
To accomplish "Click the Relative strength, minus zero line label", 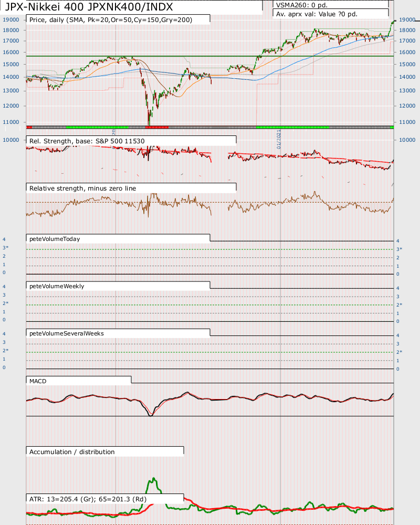I will (x=83, y=188).
